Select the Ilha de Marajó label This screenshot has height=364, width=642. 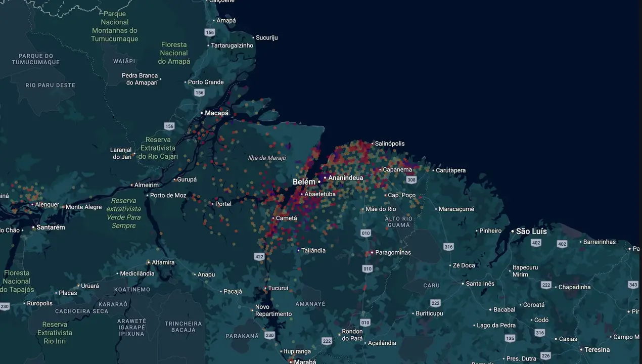point(267,158)
